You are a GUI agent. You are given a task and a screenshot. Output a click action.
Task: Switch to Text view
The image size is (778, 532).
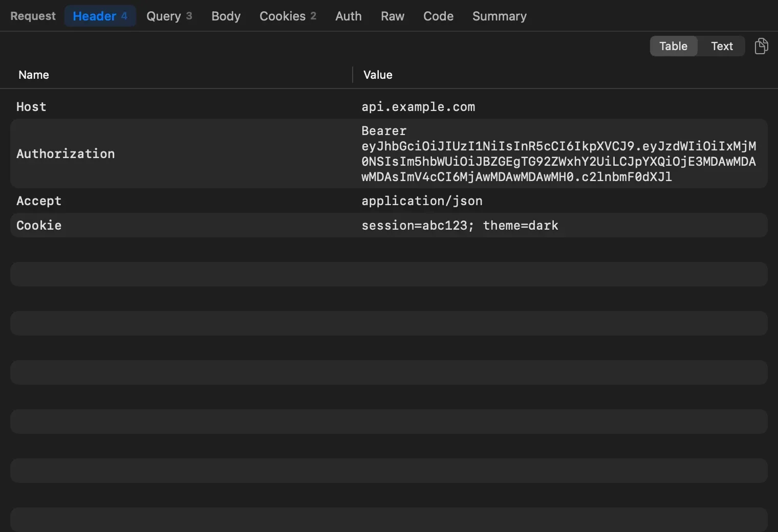pos(722,46)
